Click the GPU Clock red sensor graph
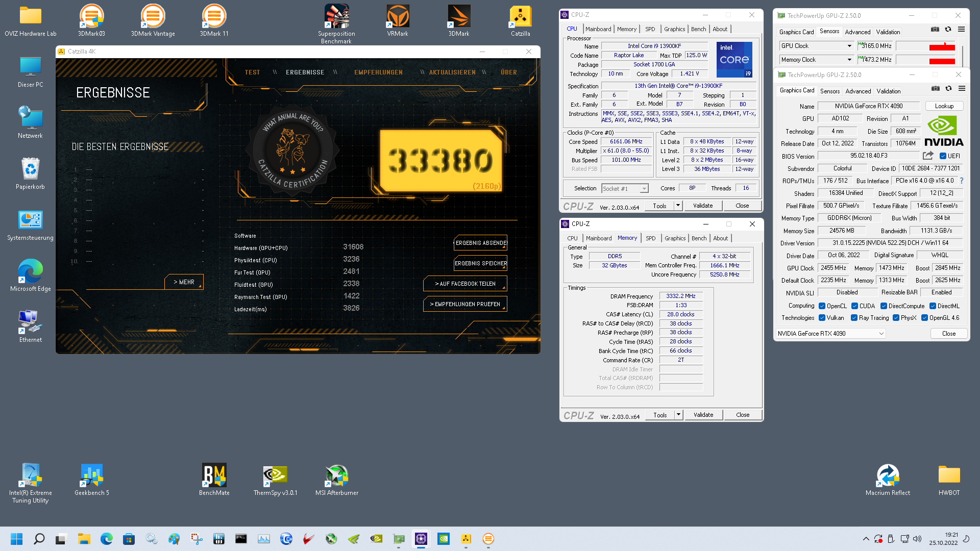Screen dimensions: 980x551 [926, 46]
